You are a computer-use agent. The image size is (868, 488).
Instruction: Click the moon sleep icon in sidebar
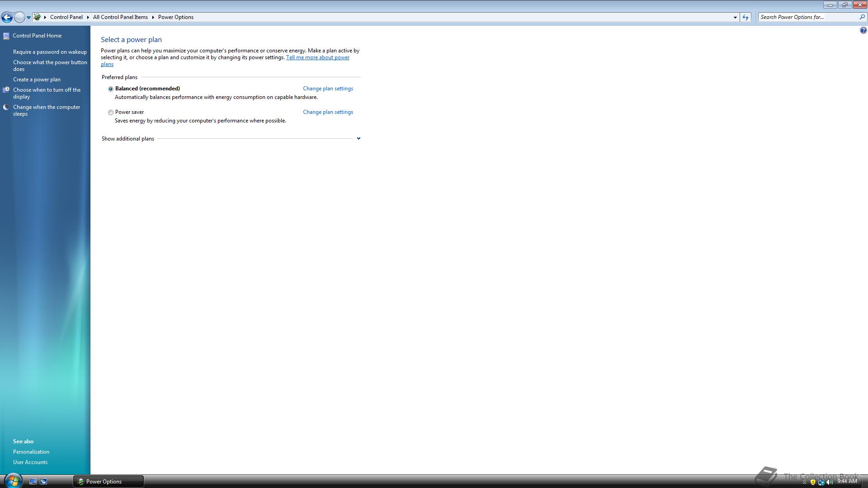[x=6, y=107]
